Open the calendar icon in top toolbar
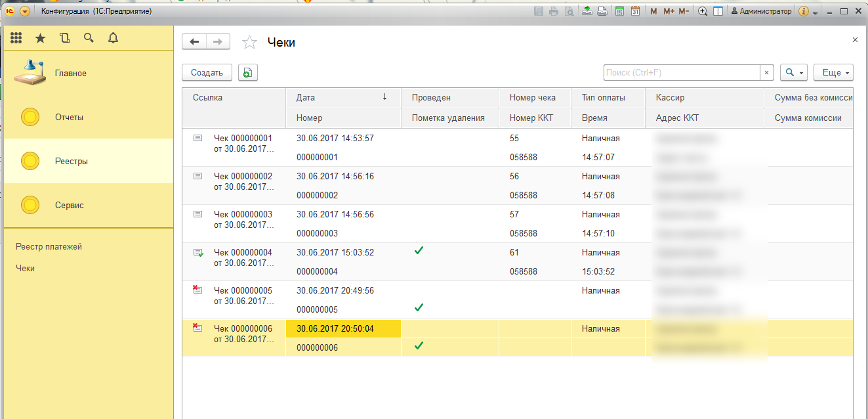Screen dimensions: 868x419 (635, 11)
